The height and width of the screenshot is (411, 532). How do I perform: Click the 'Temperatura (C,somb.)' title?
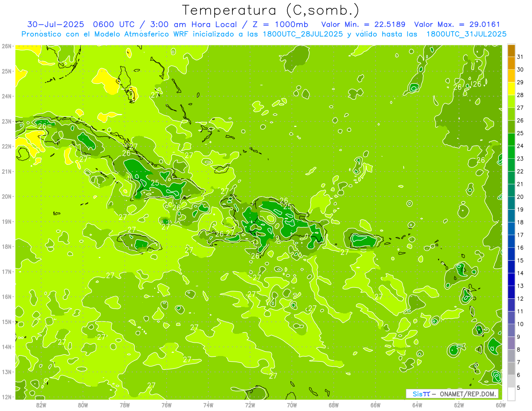(271, 10)
